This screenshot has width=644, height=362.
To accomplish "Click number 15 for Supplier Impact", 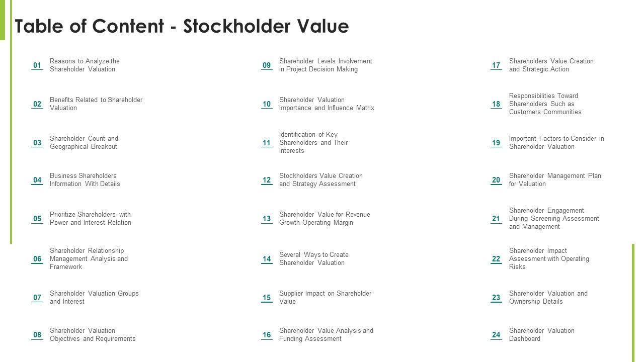I will pyautogui.click(x=267, y=298).
